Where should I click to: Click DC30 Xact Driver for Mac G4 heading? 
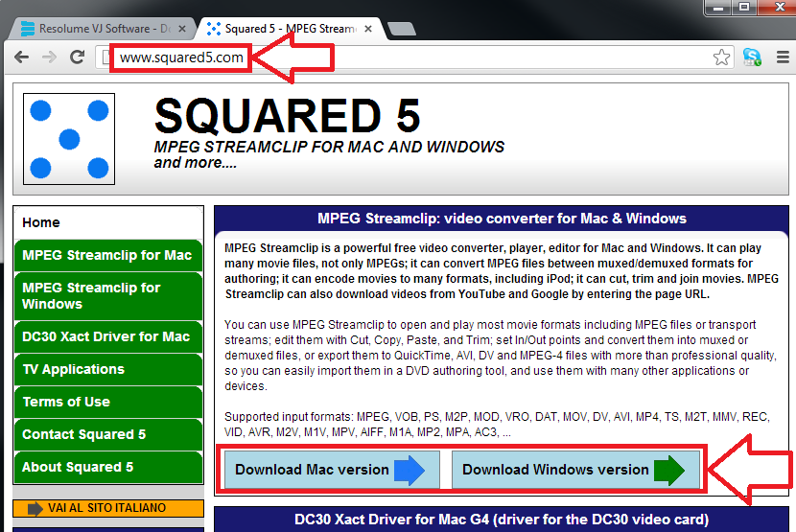click(x=502, y=520)
